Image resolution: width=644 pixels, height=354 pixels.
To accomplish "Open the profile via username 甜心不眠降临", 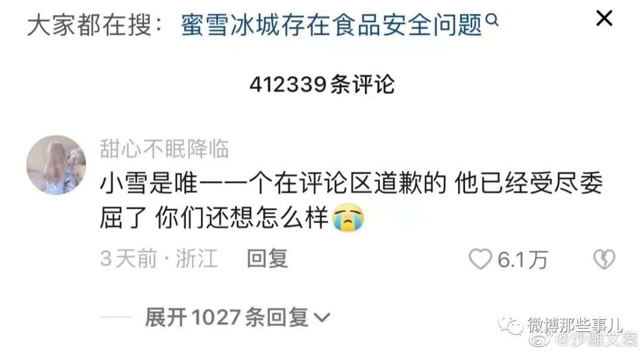I will pyautogui.click(x=165, y=148).
